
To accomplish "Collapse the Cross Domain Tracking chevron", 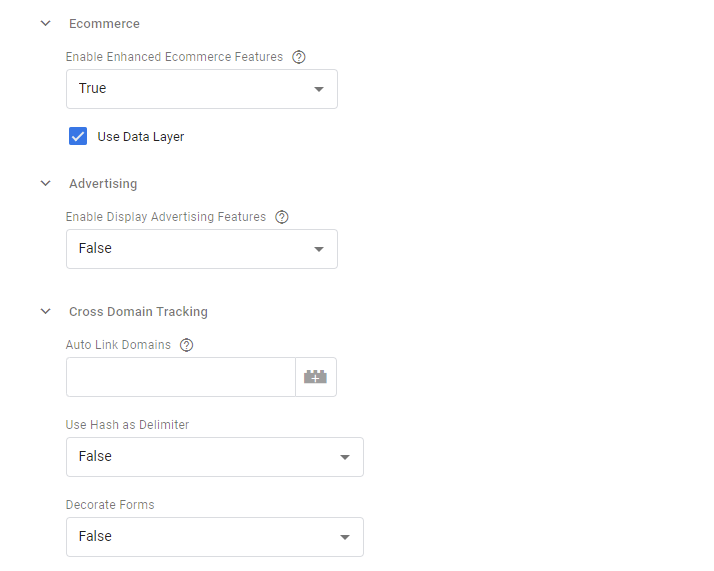I will coord(45,311).
